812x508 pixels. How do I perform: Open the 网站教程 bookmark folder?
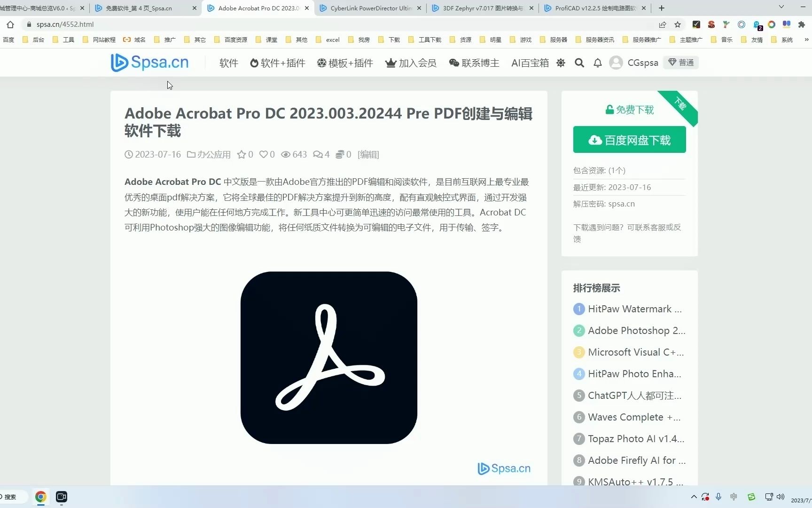99,40
